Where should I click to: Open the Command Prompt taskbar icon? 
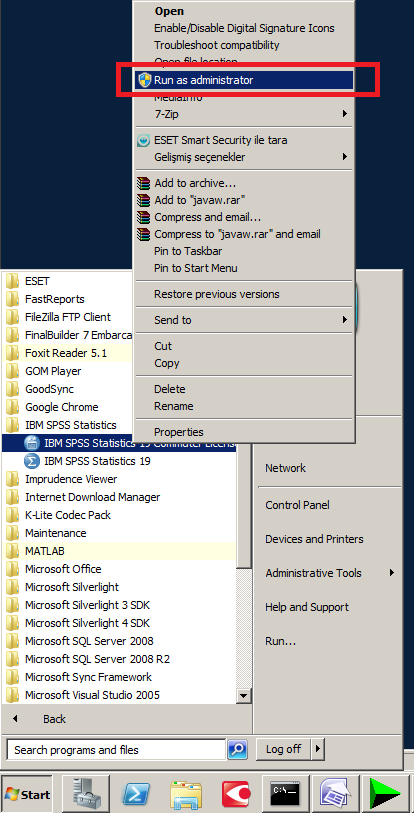(x=285, y=793)
